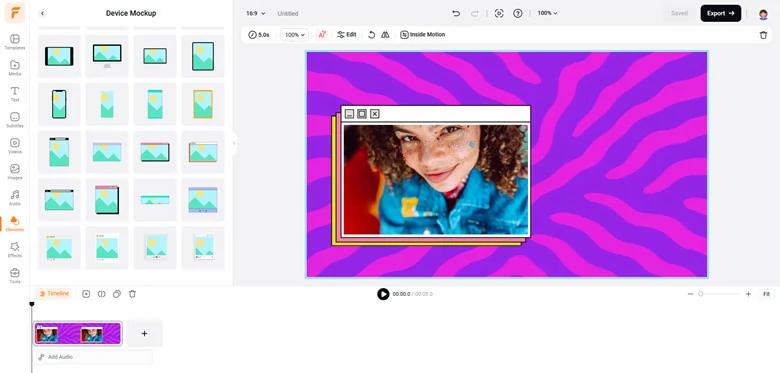Screen dimensions: 780x373
Task: Rotate the selected element
Action: (x=371, y=35)
